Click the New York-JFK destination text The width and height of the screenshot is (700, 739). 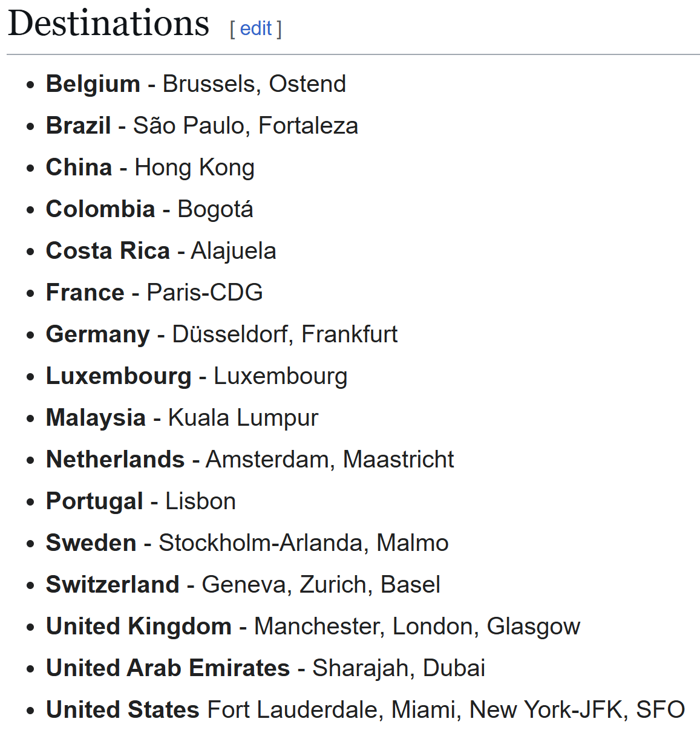click(x=546, y=710)
